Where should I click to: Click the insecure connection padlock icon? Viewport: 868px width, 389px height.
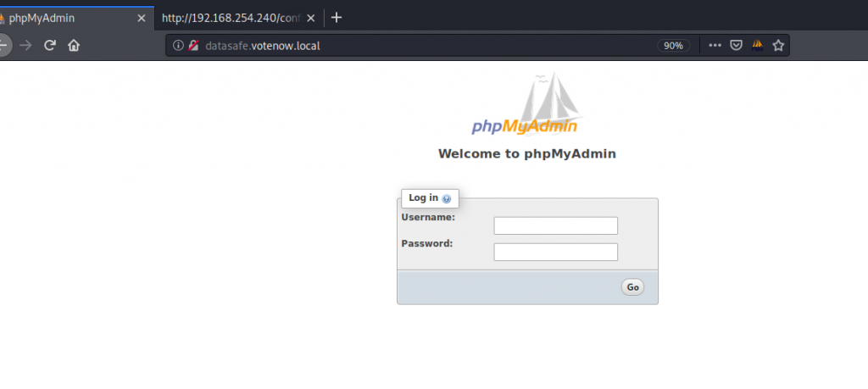tap(193, 46)
